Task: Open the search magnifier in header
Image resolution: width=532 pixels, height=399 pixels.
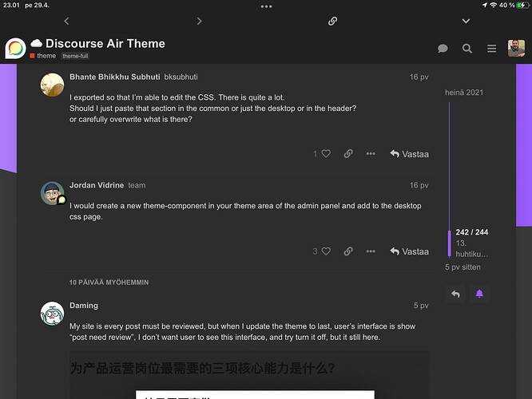Action: click(467, 49)
